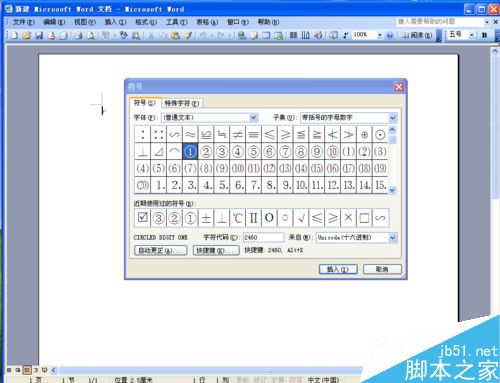The width and height of the screenshot is (500, 383).
Task: Select the Format Painter brush icon
Action: (188, 35)
